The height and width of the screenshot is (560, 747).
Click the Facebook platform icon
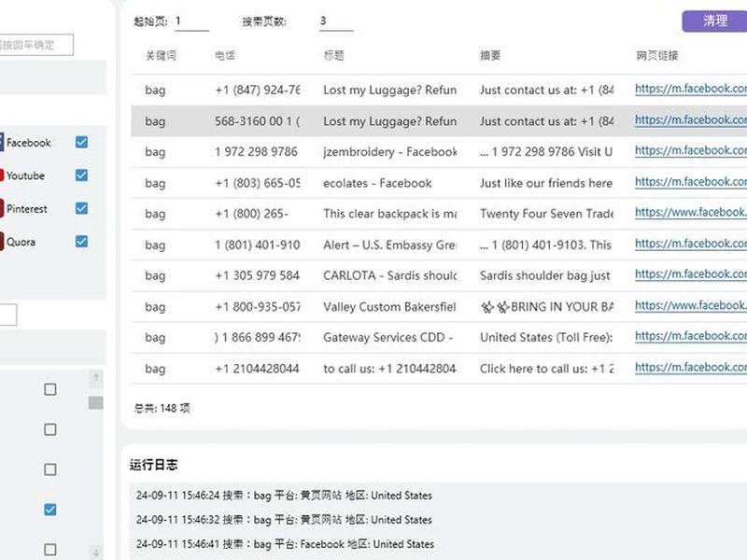(2, 143)
